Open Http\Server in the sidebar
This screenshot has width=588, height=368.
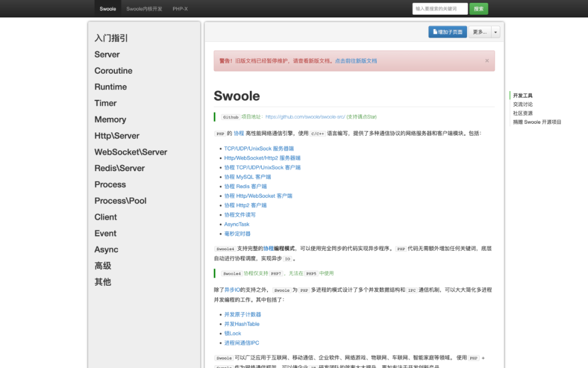(x=117, y=136)
